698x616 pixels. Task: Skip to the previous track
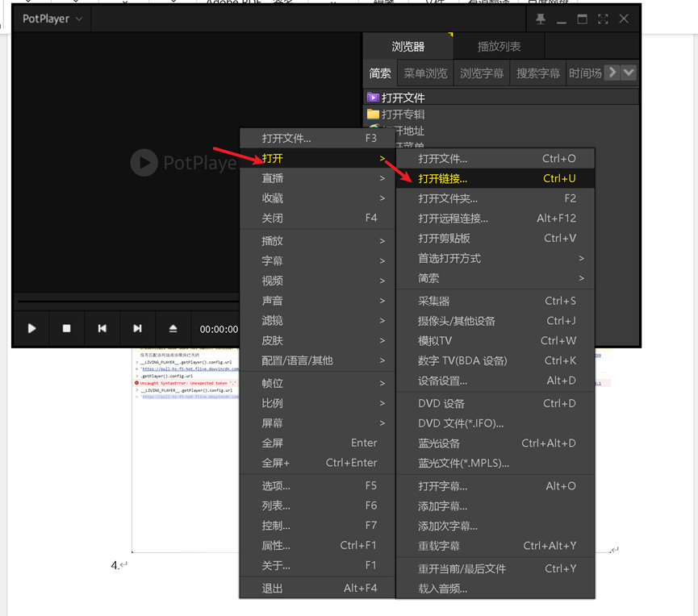point(102,328)
